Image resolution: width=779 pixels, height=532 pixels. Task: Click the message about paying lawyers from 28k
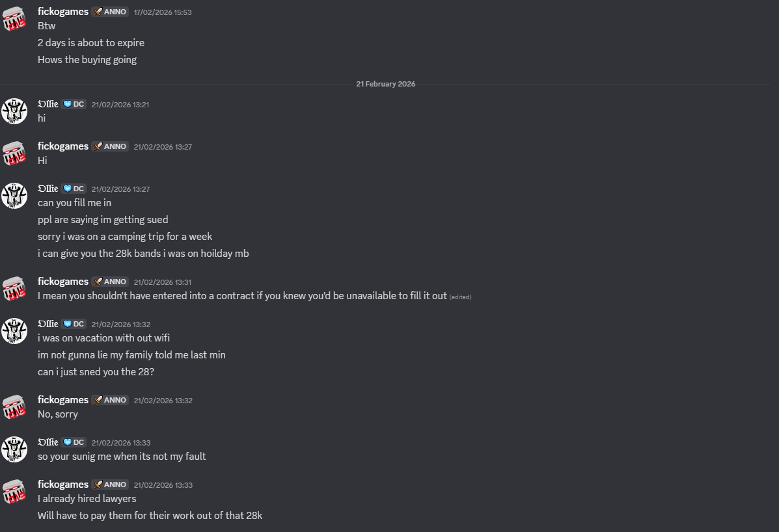pos(150,516)
